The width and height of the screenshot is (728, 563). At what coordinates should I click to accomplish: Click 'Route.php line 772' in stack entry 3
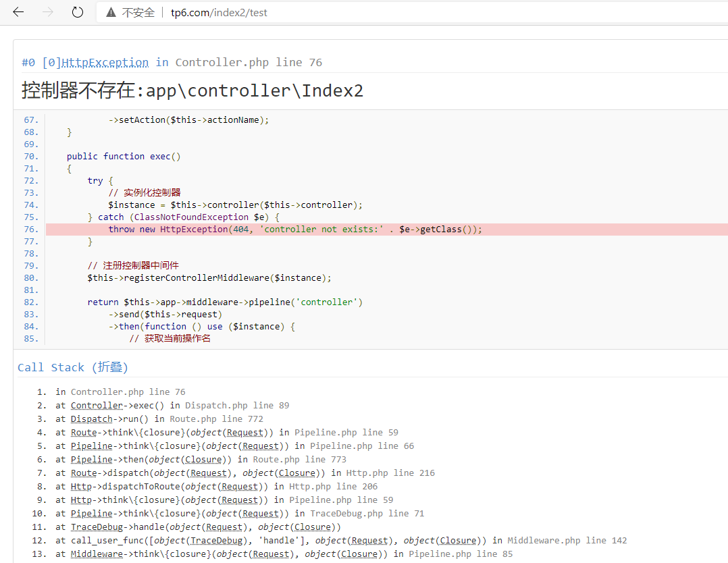pyautogui.click(x=216, y=419)
